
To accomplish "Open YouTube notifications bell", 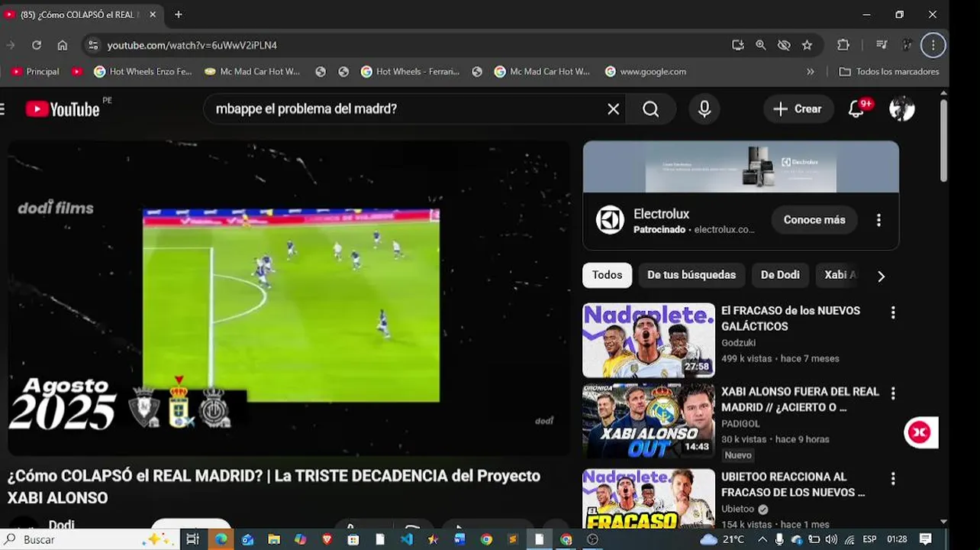I will (856, 109).
